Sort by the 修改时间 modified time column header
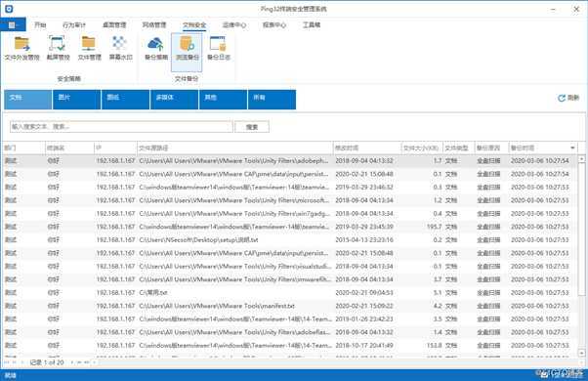This screenshot has height=381, width=588. point(367,148)
